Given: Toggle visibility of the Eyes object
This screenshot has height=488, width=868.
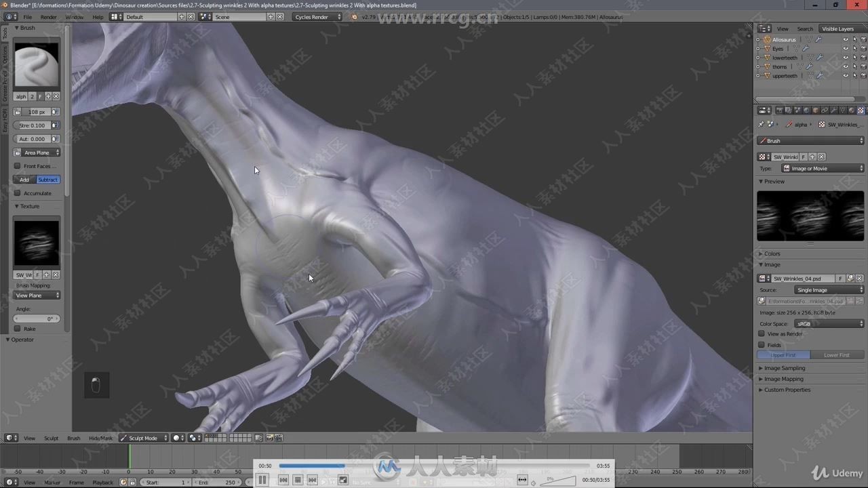Looking at the screenshot, I should pyautogui.click(x=845, y=48).
